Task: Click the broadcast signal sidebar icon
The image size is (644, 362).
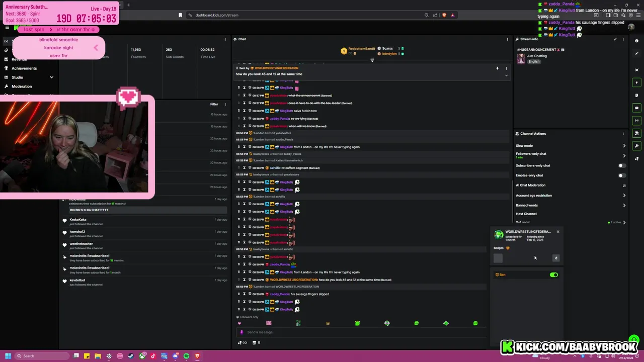Action: [637, 120]
